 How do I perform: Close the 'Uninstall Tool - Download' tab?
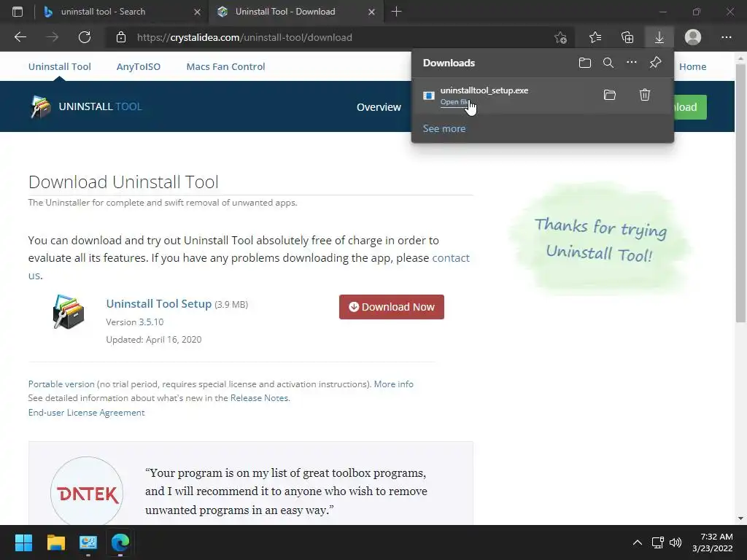[371, 12]
